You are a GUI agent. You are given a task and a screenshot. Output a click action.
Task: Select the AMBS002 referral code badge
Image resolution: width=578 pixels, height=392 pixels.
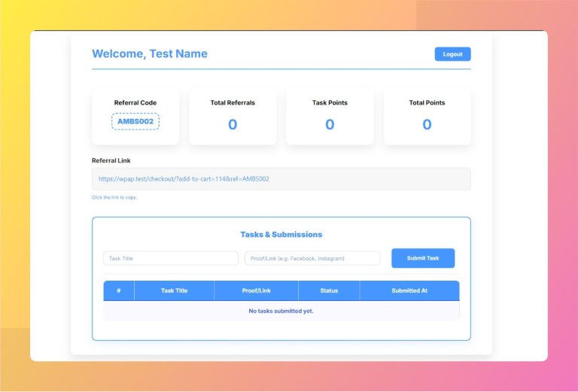(135, 121)
